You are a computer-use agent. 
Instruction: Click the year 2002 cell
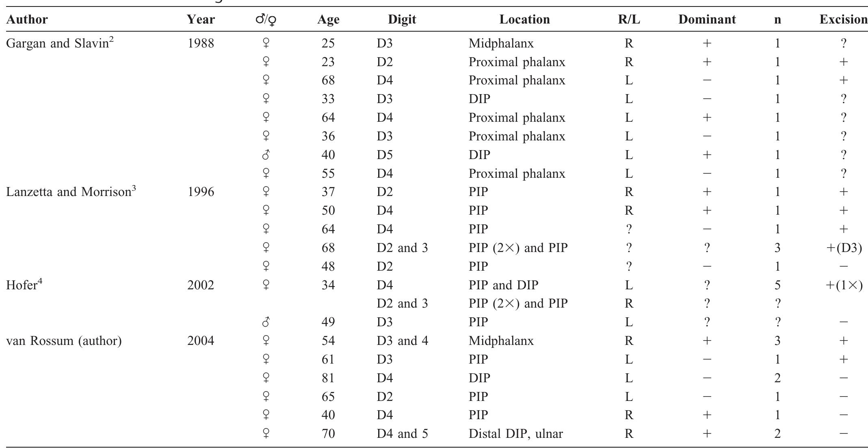(201, 285)
